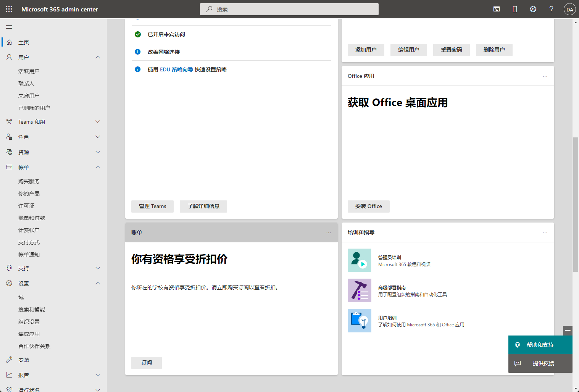The width and height of the screenshot is (579, 392).
Task: Click the Cloud Shell terminal icon
Action: 496,9
